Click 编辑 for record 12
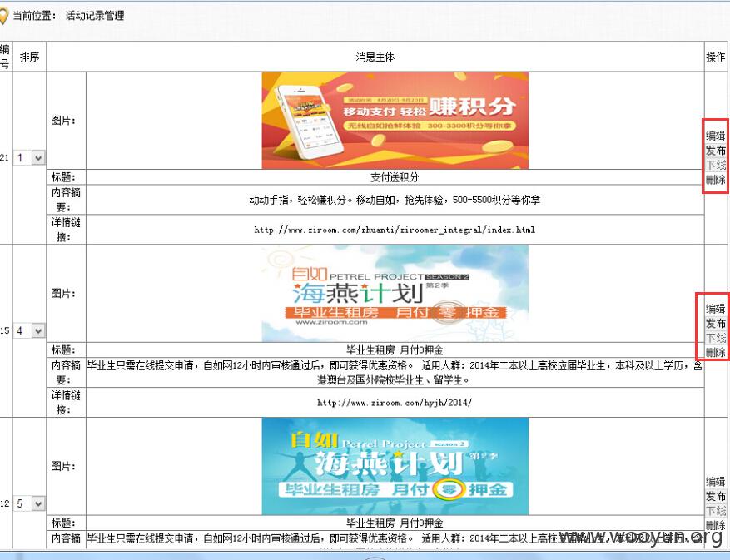The height and width of the screenshot is (560, 730). coord(716,481)
